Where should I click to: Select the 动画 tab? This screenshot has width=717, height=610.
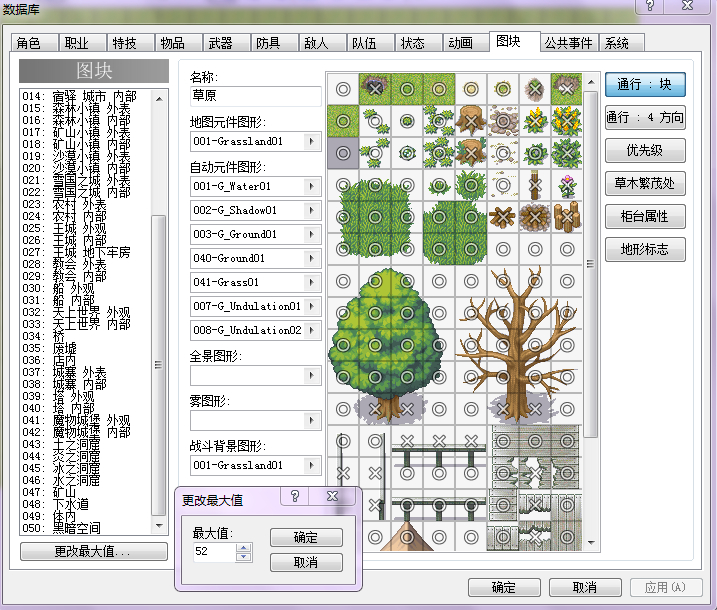coord(466,43)
